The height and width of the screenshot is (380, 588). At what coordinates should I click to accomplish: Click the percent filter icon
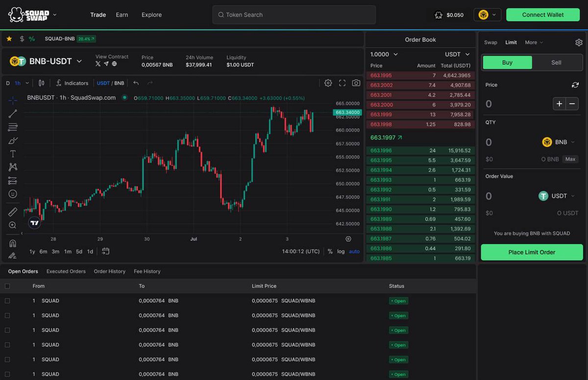tap(32, 39)
